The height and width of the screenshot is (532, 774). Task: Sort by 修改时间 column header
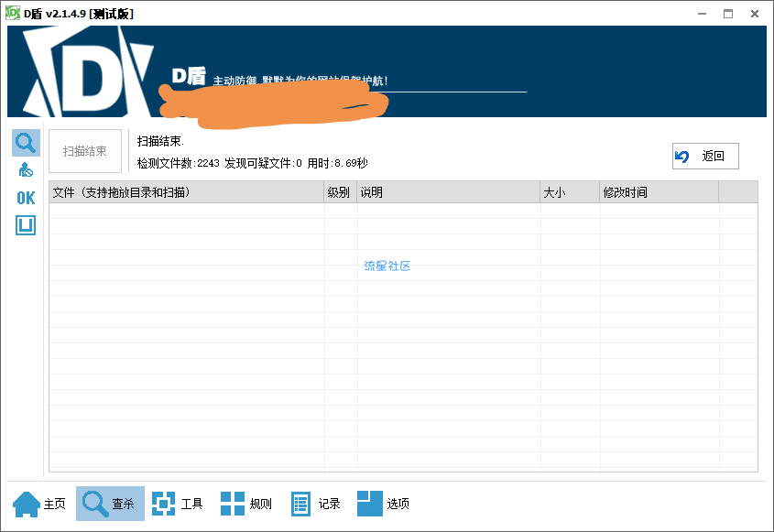659,192
